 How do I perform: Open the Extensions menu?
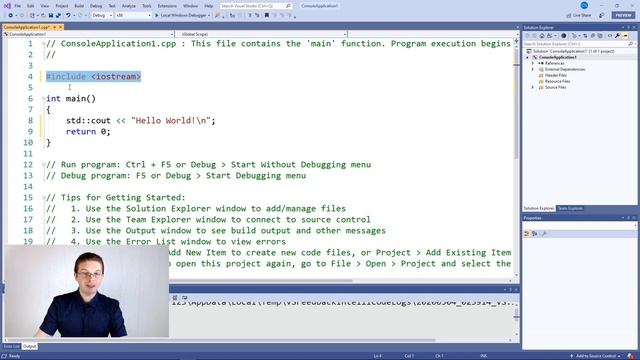[167, 6]
